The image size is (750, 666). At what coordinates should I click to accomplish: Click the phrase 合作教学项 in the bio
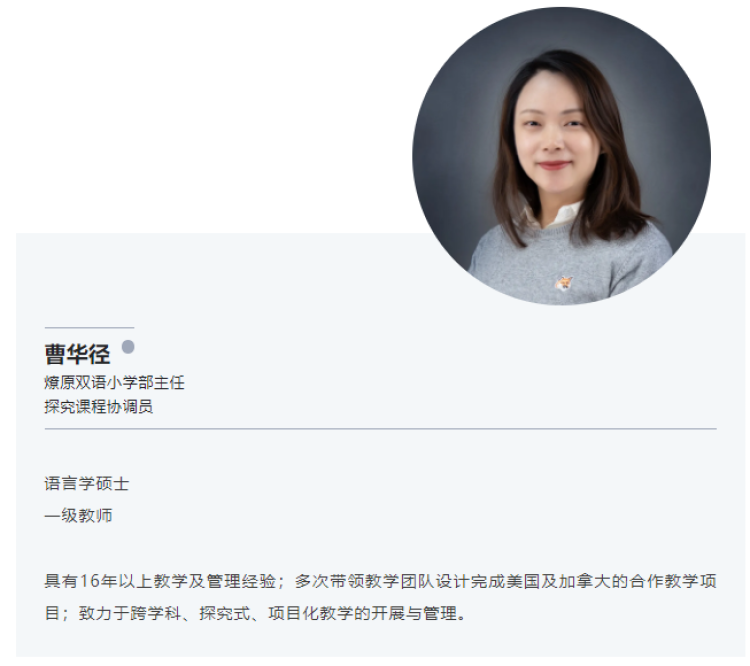coord(673,581)
